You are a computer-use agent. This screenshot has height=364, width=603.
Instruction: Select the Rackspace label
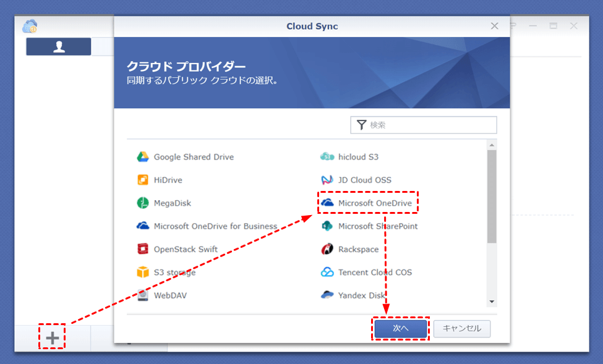359,249
